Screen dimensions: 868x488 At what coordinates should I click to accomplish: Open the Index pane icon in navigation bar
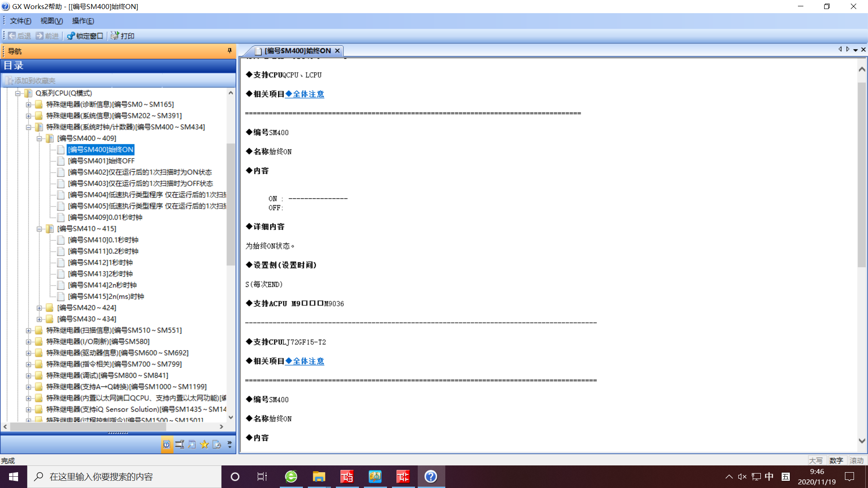[179, 445]
